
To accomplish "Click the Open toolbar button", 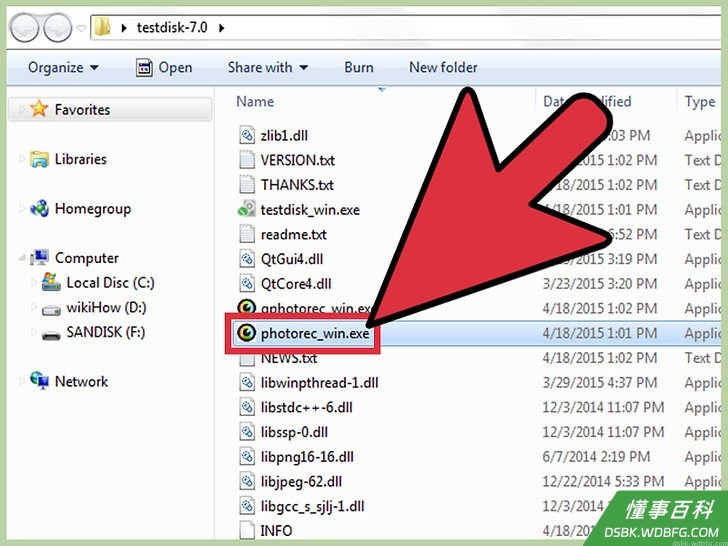I will (164, 68).
